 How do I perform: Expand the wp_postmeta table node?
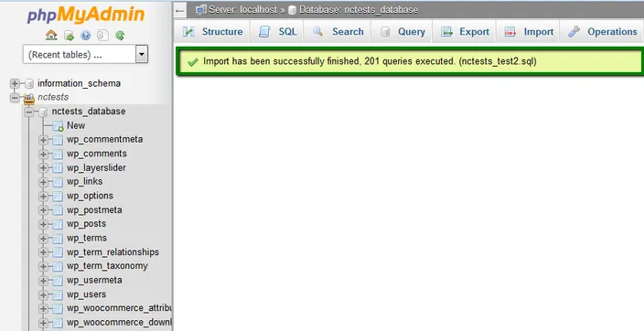click(x=43, y=210)
